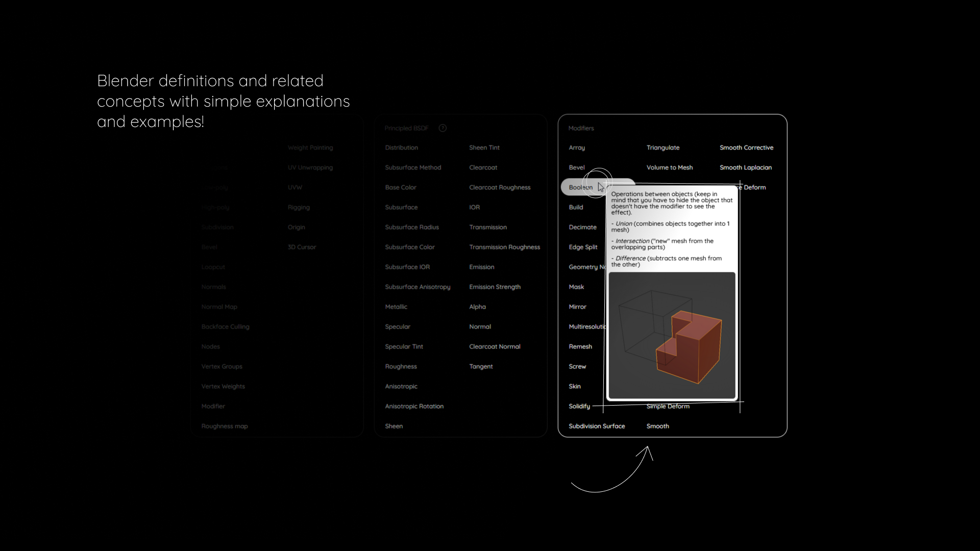Image resolution: width=980 pixels, height=551 pixels.
Task: Select the Backface Culling term
Action: coord(225,327)
